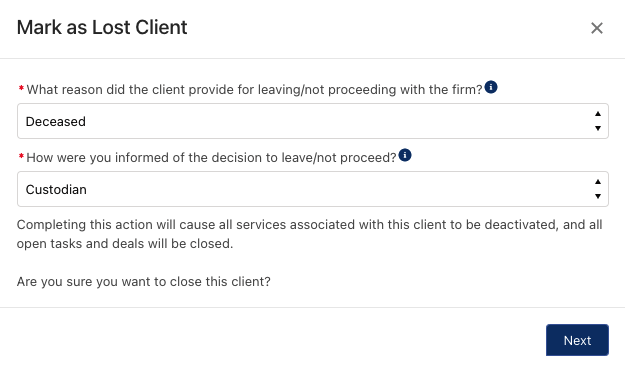Click red asterisk before the reason question
The height and width of the screenshot is (365, 625).
pyautogui.click(x=21, y=88)
